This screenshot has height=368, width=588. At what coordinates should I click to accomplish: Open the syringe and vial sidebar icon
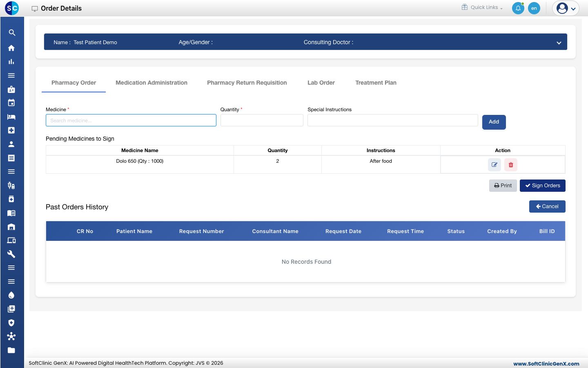pos(11,186)
